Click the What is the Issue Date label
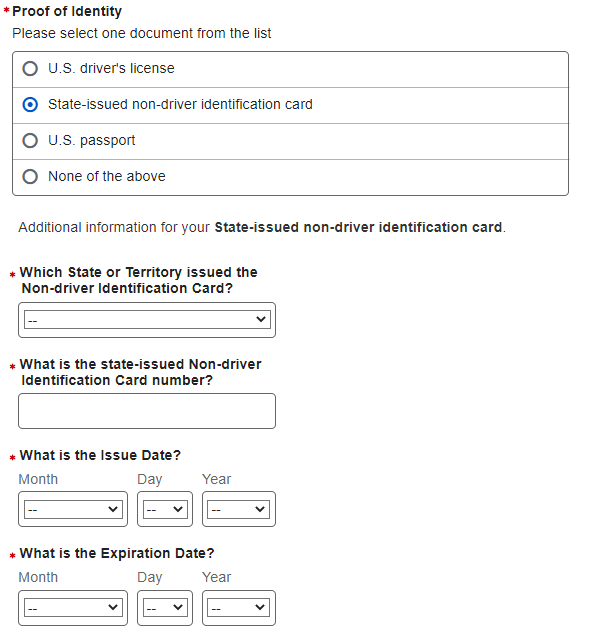This screenshot has width=614, height=643. [x=100, y=455]
